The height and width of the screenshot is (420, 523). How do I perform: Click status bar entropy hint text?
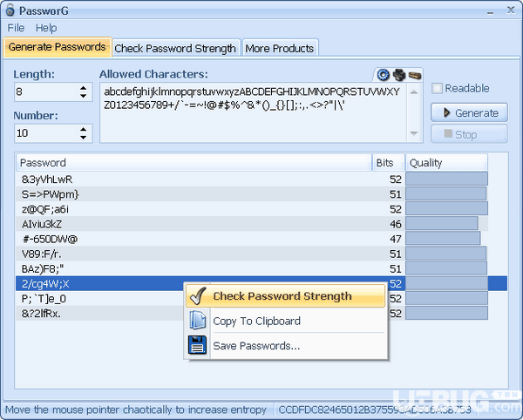(x=136, y=410)
